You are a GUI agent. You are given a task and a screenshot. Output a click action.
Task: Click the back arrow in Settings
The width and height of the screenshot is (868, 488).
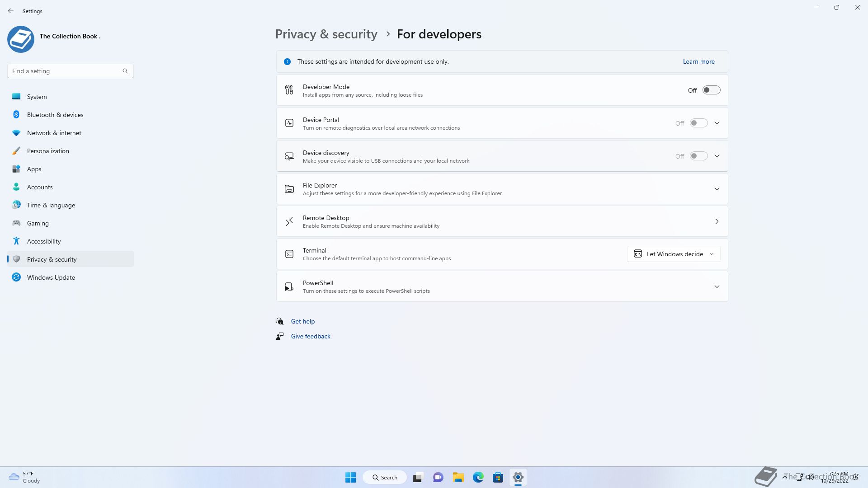coord(11,11)
